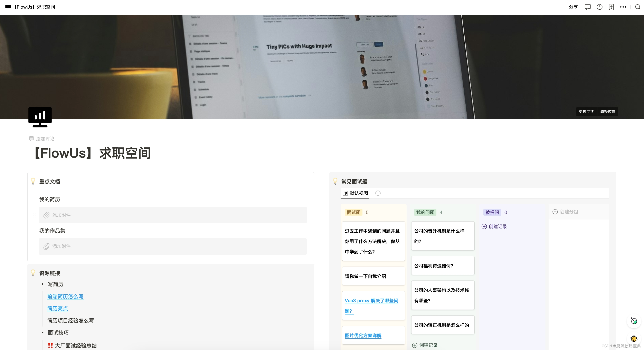Open the comments panel icon in top bar
Screen dimensions: 644x350
tap(587, 7)
